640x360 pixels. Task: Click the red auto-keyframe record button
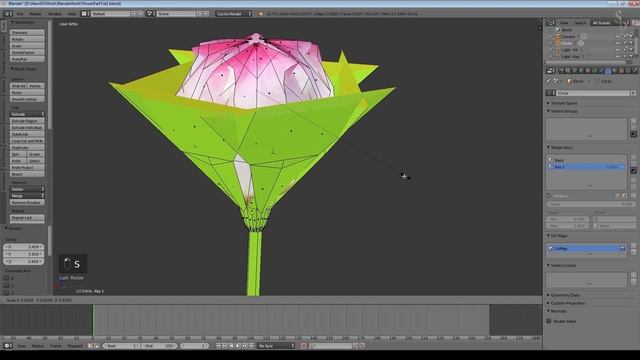tap(303, 346)
